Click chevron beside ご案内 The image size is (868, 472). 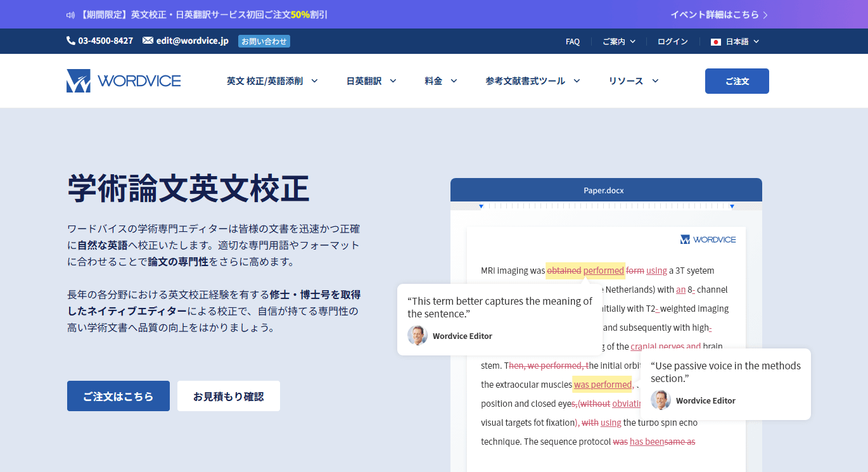tap(632, 42)
